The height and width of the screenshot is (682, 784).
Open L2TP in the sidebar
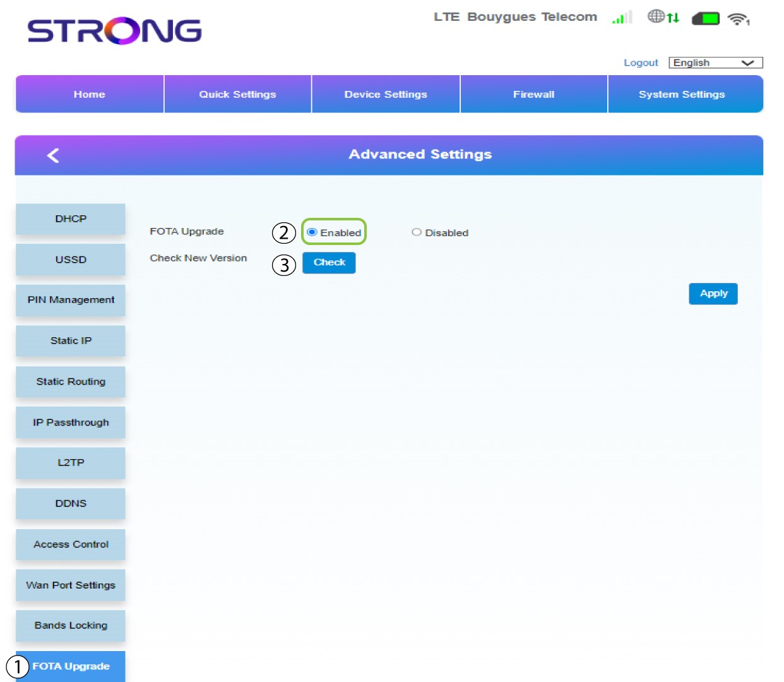click(71, 463)
